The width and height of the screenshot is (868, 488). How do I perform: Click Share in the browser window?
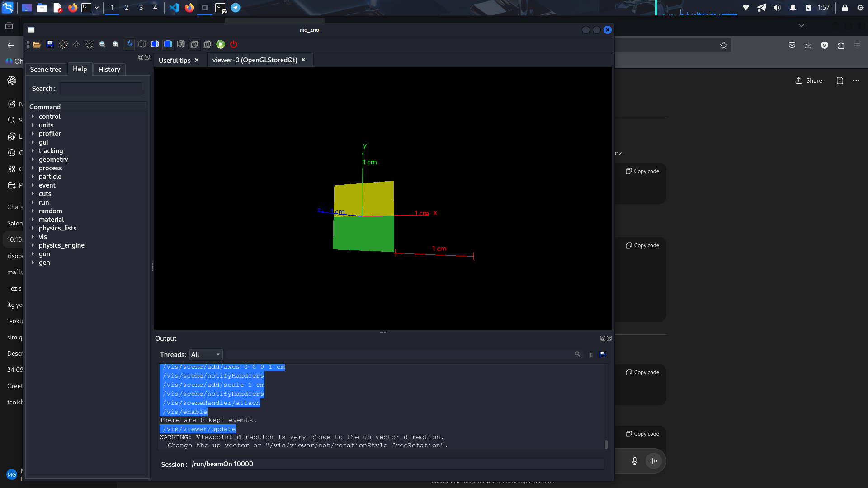tap(809, 80)
